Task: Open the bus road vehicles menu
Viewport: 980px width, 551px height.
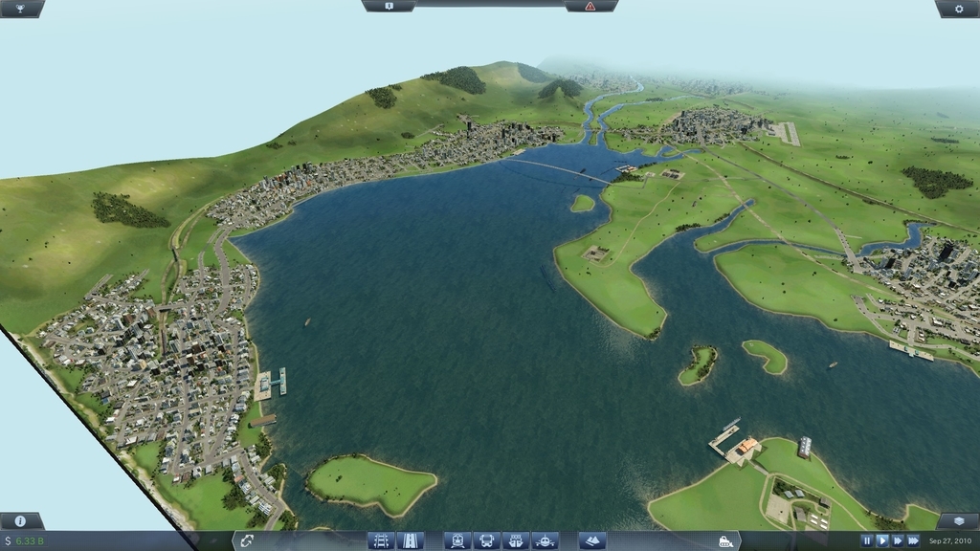Action: click(x=486, y=541)
